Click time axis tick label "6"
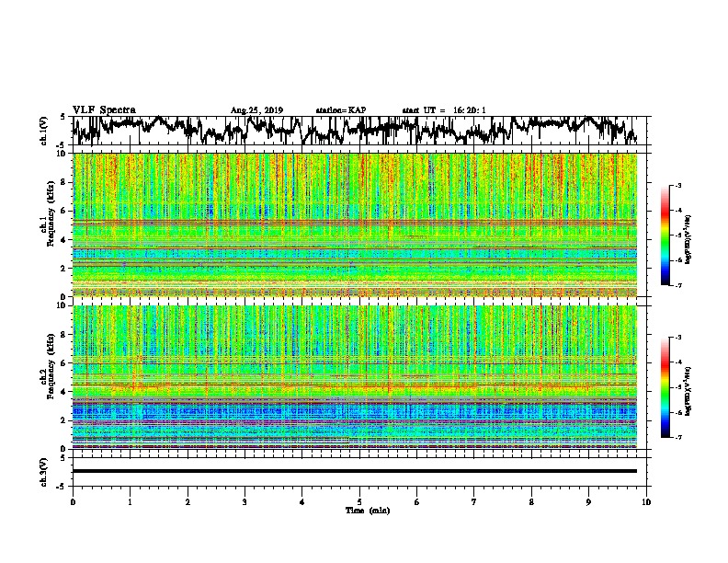 [x=417, y=502]
